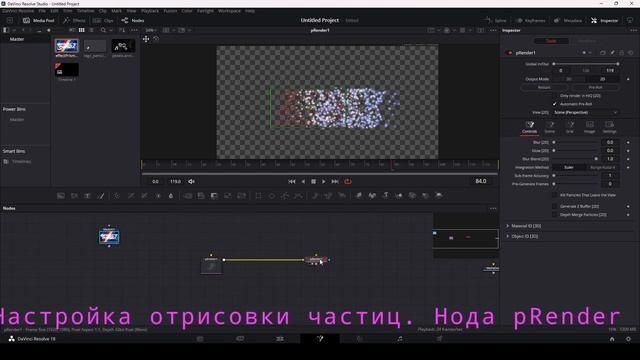
Task: Set Output Mode to 2D
Action: click(x=602, y=79)
